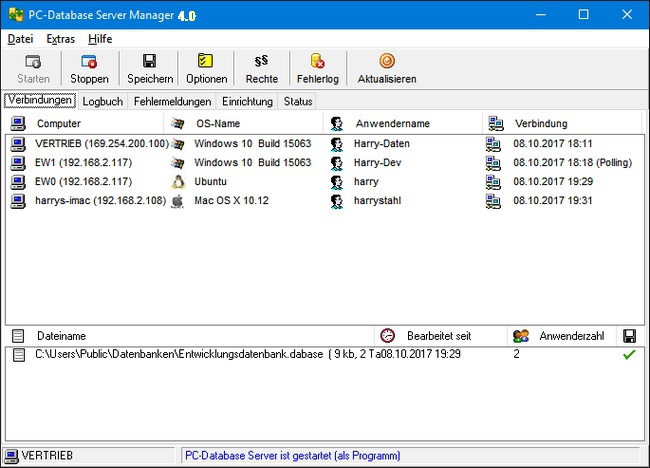Switch to the Fehlermeldungen tab
Image resolution: width=650 pixels, height=468 pixels.
[x=173, y=101]
